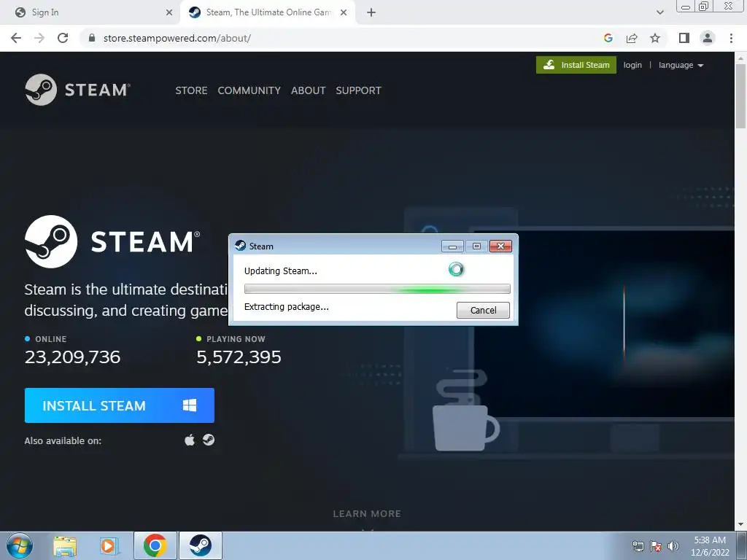The image size is (747, 560).
Task: Click the Steam logo in the page header
Action: [77, 90]
